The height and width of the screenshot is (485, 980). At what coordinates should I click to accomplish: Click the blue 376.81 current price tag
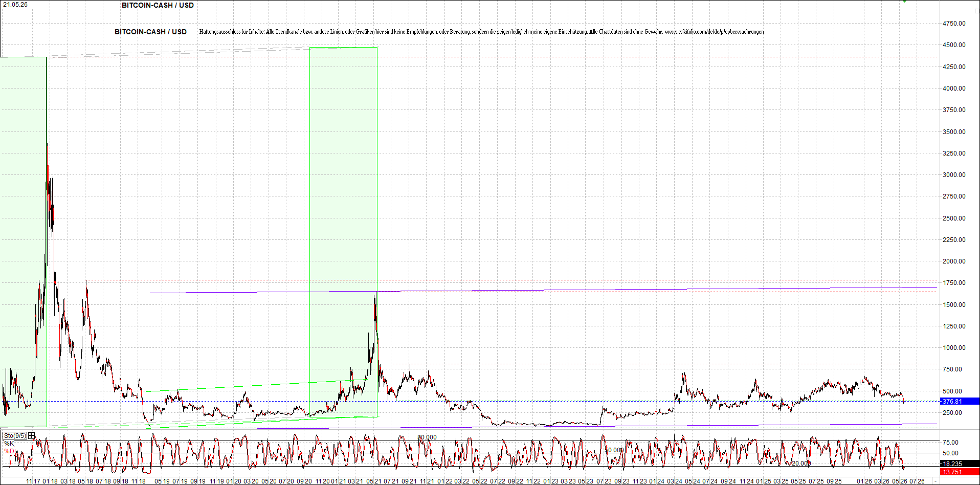[x=960, y=402]
